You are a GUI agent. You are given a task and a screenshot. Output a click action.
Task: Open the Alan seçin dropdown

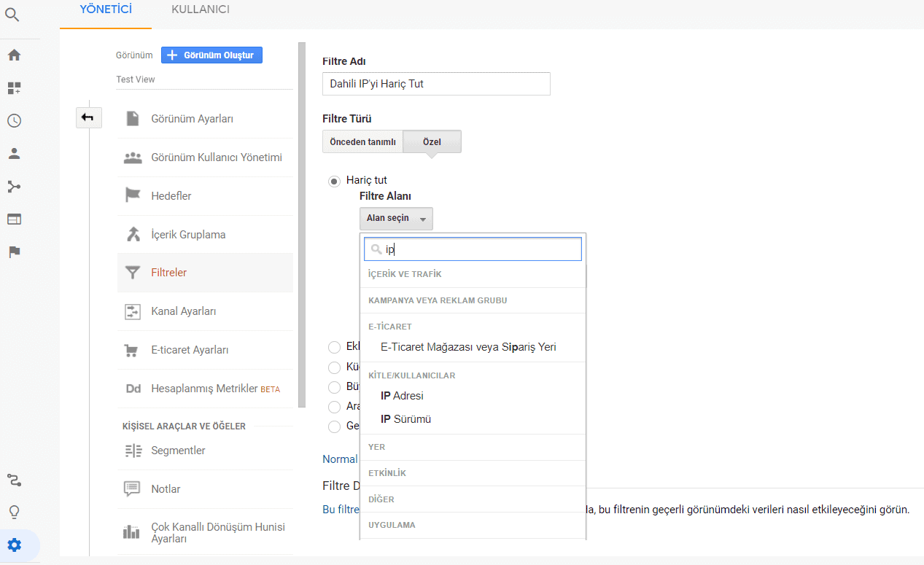coord(395,219)
